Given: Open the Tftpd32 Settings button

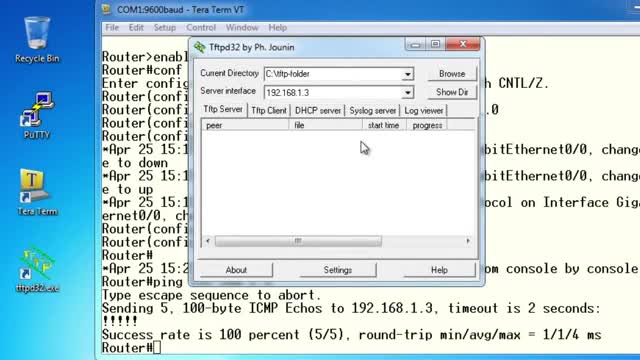Looking at the screenshot, I should [338, 270].
